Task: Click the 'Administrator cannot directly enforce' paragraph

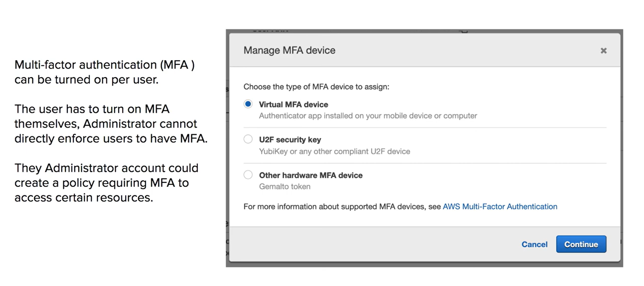Action: (x=111, y=124)
